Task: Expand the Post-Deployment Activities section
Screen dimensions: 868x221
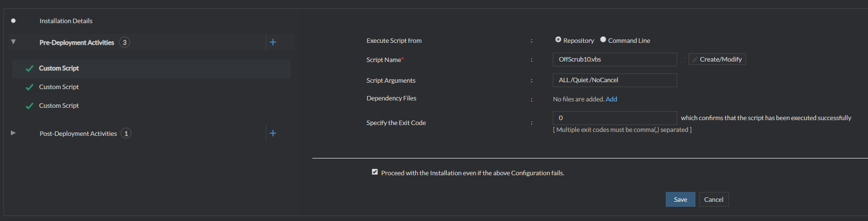Action: [13, 133]
